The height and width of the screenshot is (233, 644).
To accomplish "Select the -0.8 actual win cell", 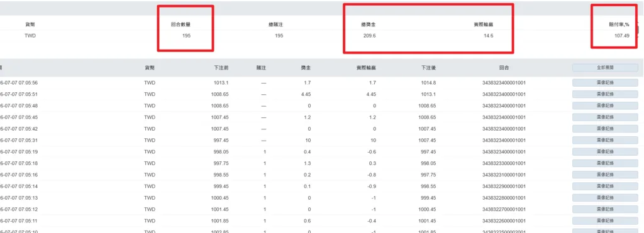I will (x=372, y=175).
